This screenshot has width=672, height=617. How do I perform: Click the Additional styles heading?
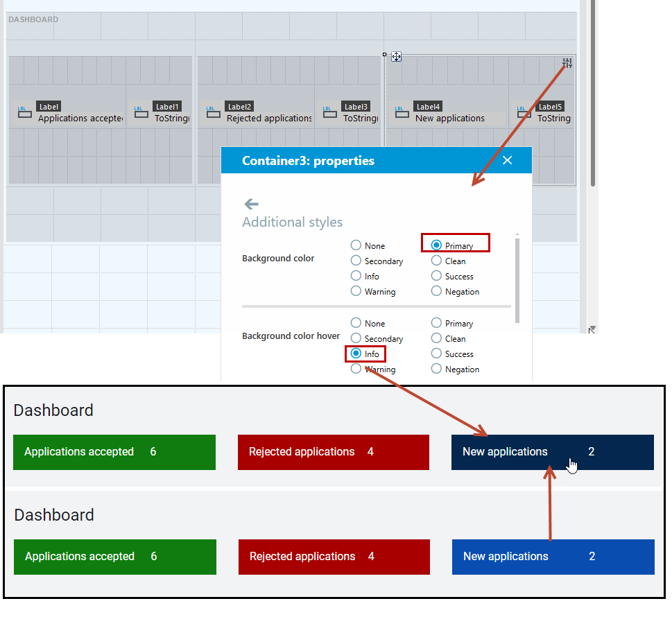[292, 222]
